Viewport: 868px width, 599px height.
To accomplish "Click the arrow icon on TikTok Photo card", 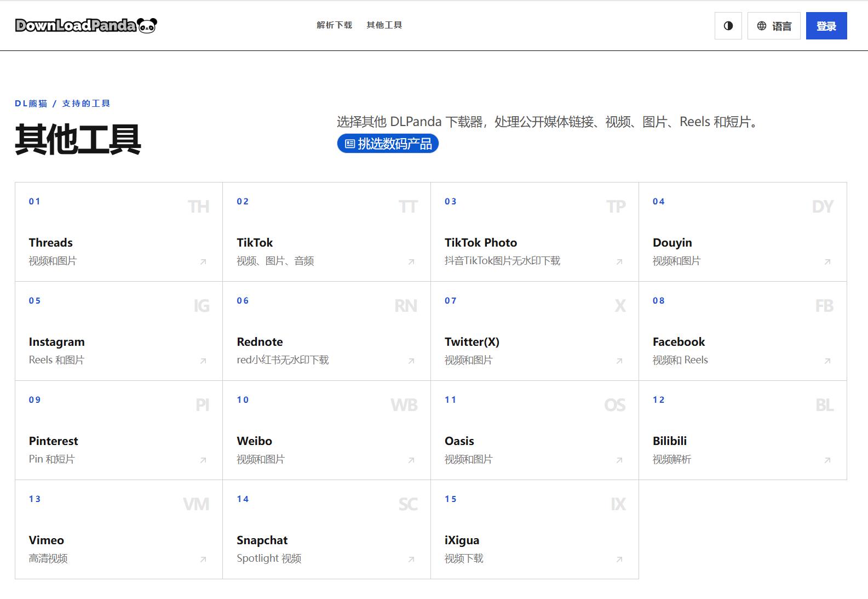I will pyautogui.click(x=619, y=262).
